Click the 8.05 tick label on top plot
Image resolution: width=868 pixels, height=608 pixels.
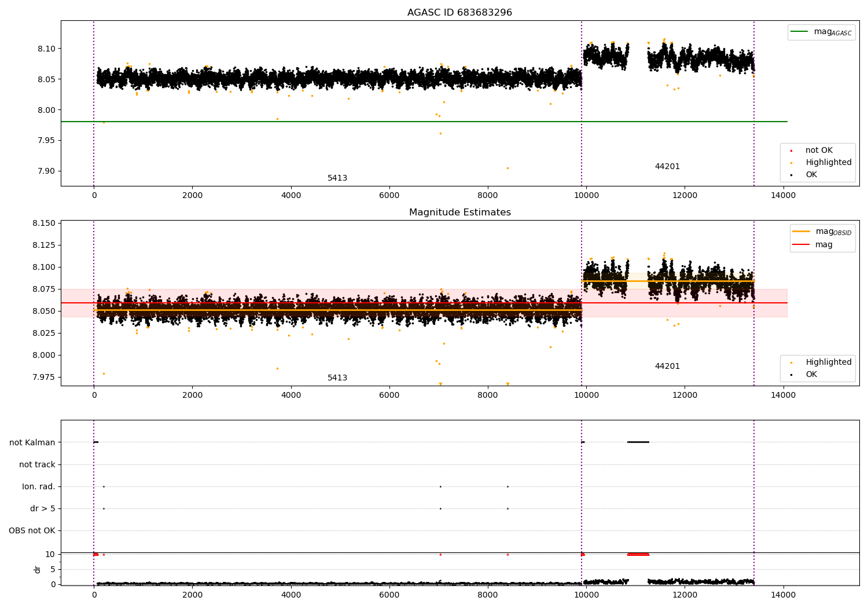[47, 79]
